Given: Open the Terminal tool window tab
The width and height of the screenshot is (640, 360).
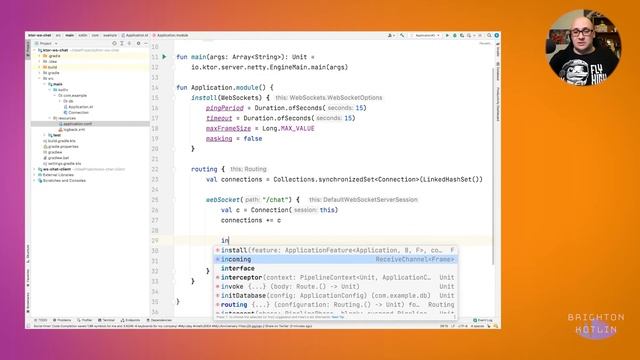Looking at the screenshot, I should 107,320.
